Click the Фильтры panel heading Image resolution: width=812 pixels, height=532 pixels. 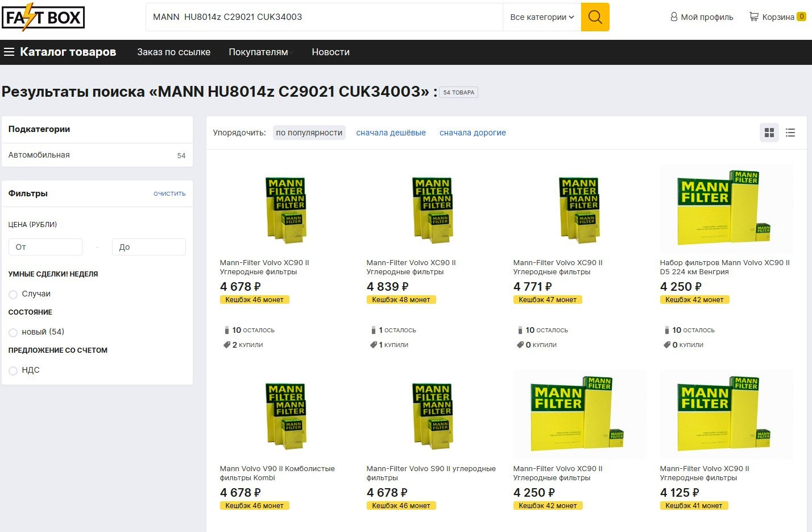coord(28,193)
